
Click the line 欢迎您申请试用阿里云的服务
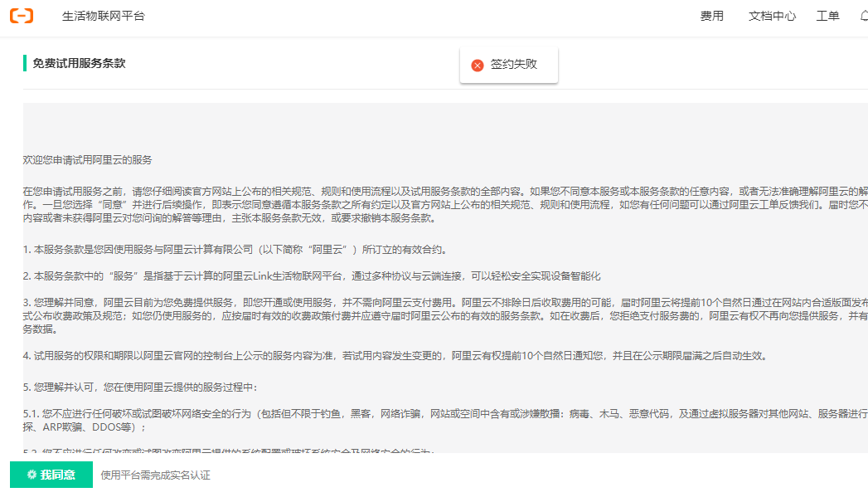(x=88, y=160)
